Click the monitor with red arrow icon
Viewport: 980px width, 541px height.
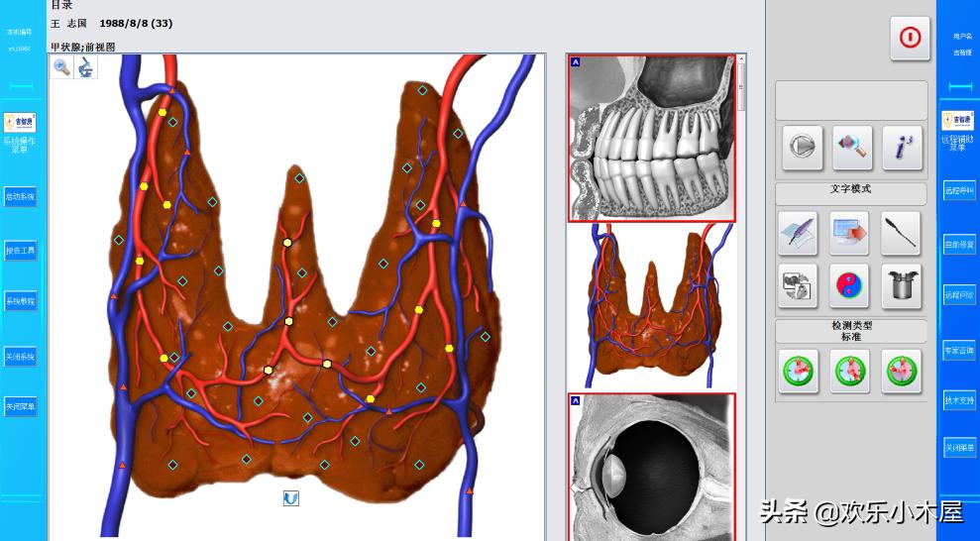tap(849, 233)
